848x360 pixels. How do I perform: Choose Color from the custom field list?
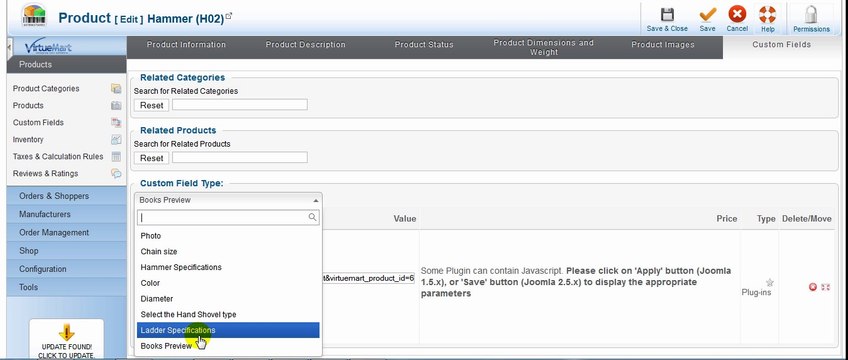[228, 283]
